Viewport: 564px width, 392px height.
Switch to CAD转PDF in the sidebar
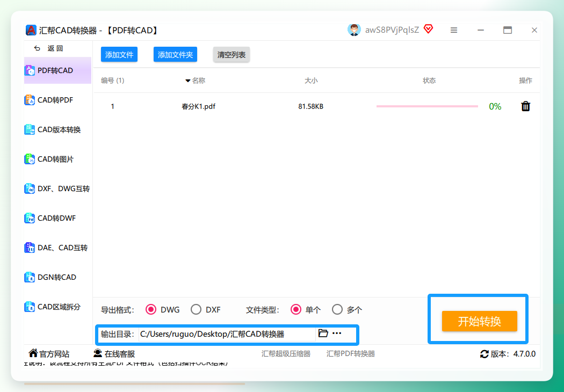(x=57, y=100)
